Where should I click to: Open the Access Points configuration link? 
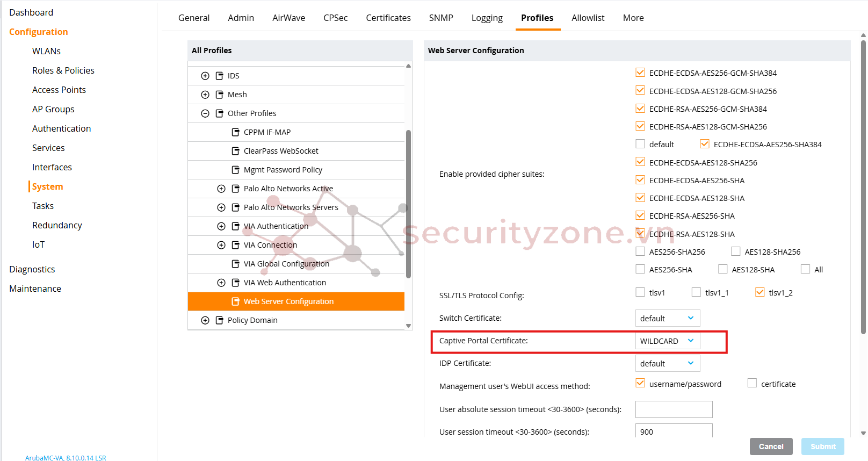(59, 90)
